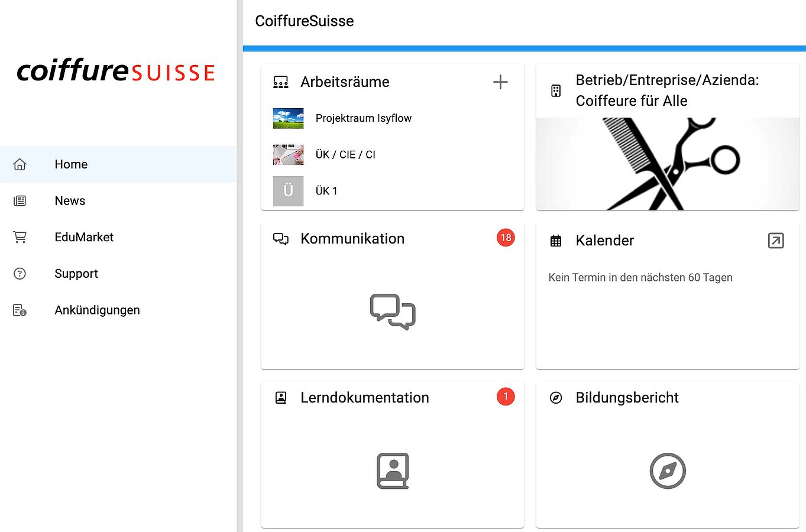Click the plus icon to add Arbeitsraum

(500, 82)
